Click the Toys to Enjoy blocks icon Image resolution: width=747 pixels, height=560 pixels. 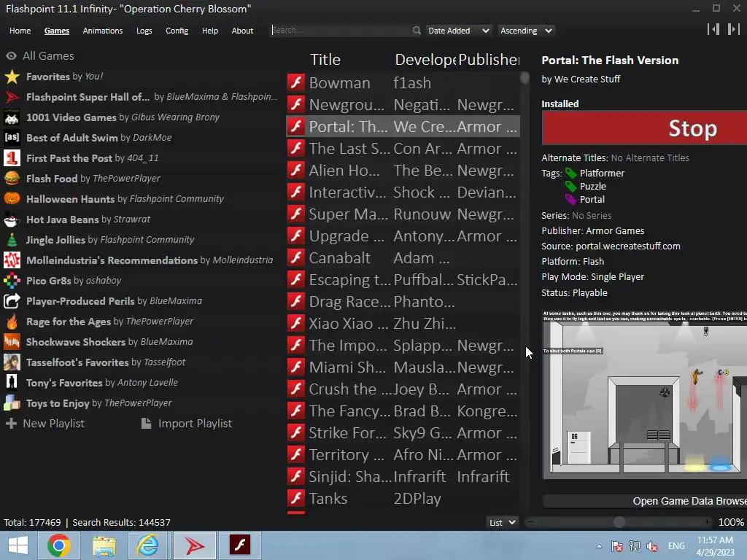click(12, 403)
